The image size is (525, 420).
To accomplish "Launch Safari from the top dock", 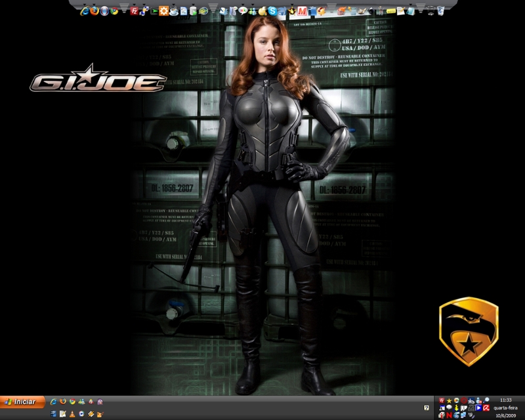I will 281,10.
